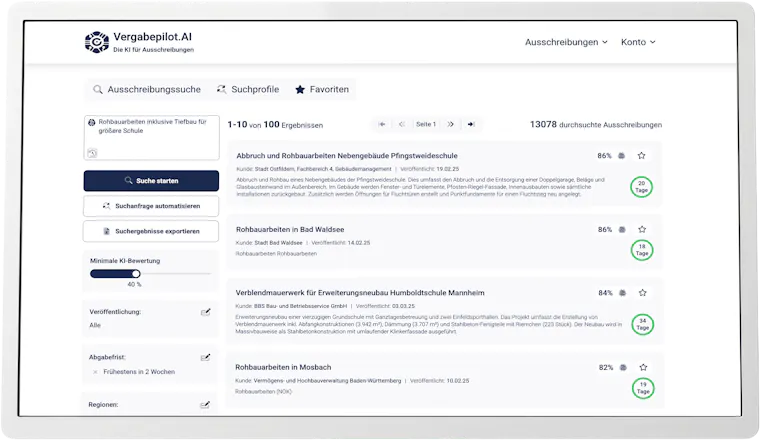Image resolution: width=760 pixels, height=440 pixels.
Task: Open Verblendmauerwerk Humboldtschule Mannheim result
Action: coord(360,293)
